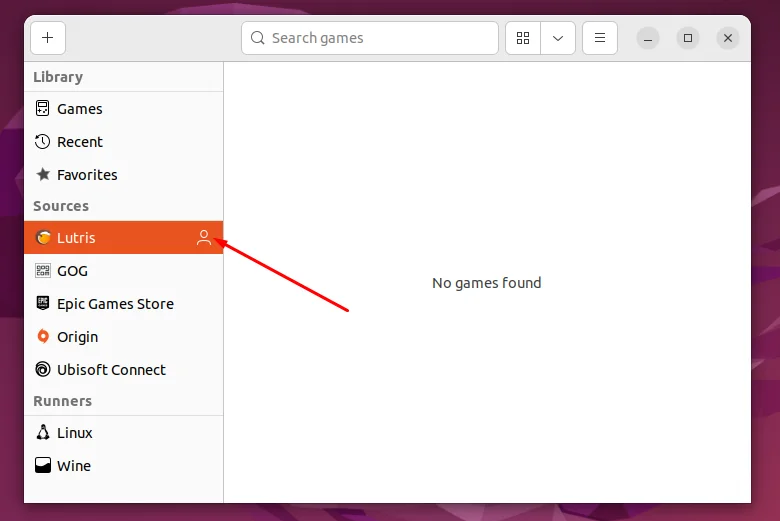Image resolution: width=780 pixels, height=521 pixels.
Task: Click the GOG logo icon
Action: (x=43, y=271)
